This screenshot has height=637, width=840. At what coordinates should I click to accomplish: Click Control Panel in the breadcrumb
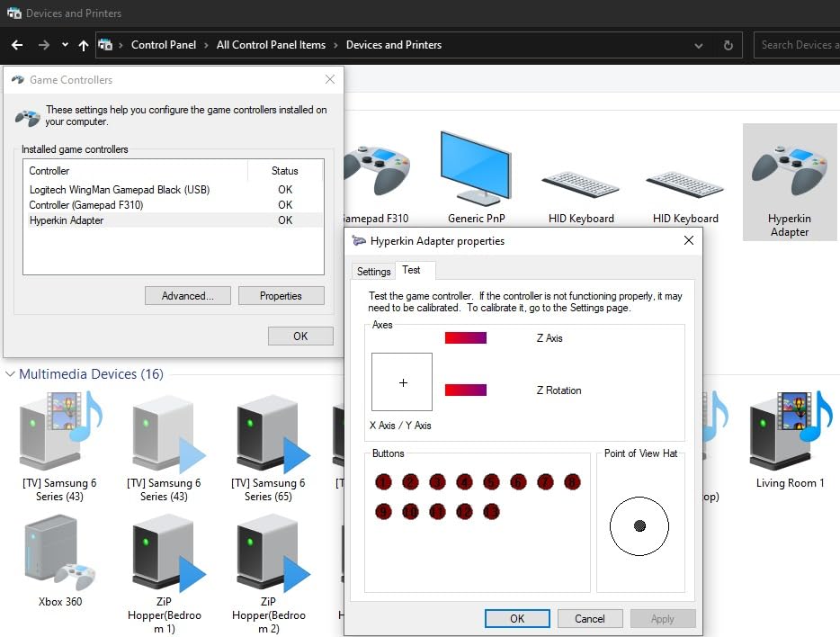[x=164, y=45]
